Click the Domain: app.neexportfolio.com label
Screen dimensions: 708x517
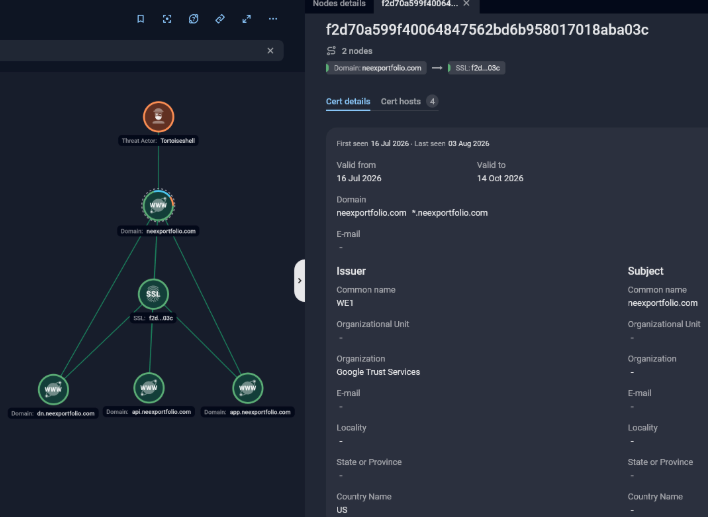coord(247,412)
